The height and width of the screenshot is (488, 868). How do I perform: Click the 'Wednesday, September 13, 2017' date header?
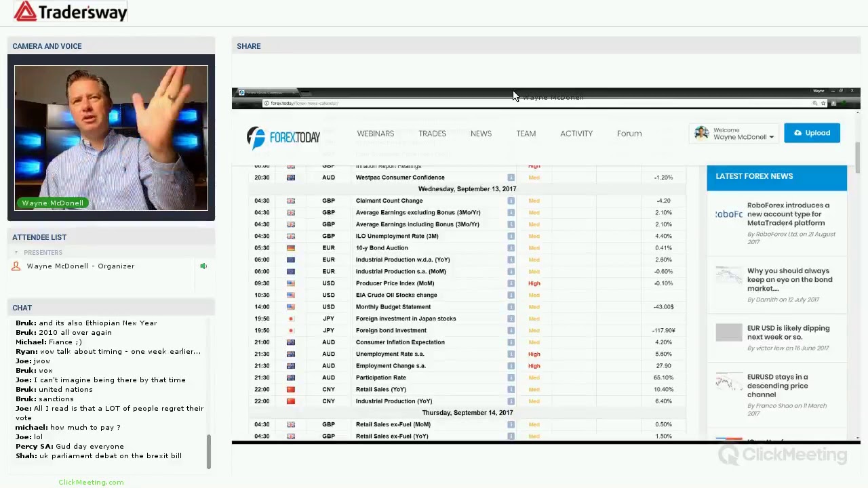coord(467,189)
